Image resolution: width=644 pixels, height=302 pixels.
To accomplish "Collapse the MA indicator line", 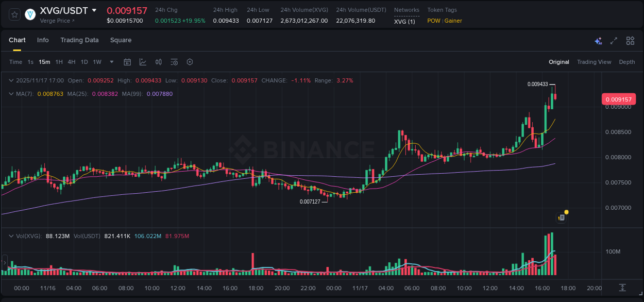I will pos(11,94).
